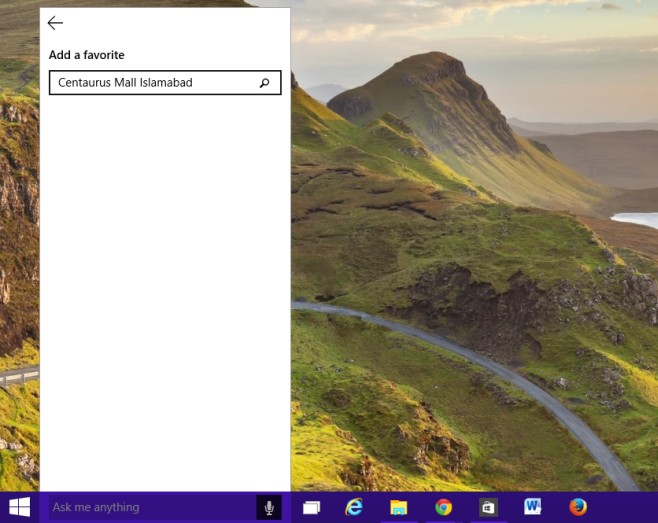Open the Windows Store from the taskbar

[488, 507]
